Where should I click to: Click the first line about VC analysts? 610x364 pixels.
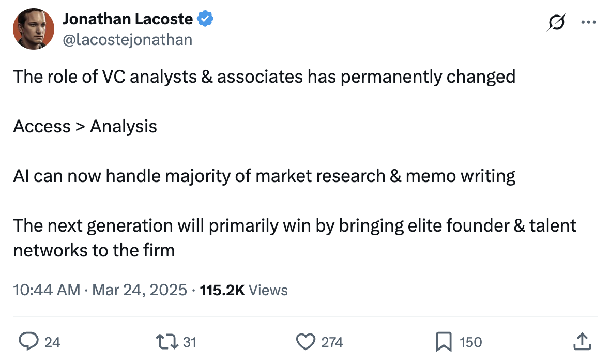tap(264, 77)
